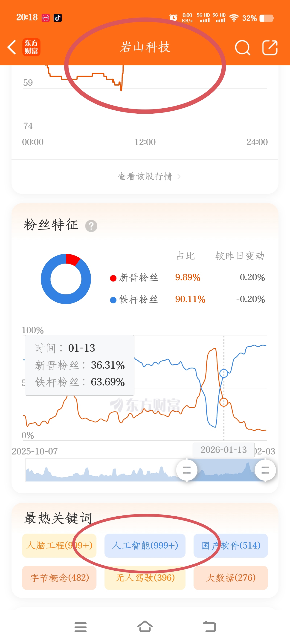Tap the chevron next to 查看该股行情
Image resolution: width=290 pixels, height=644 pixels.
(179, 177)
